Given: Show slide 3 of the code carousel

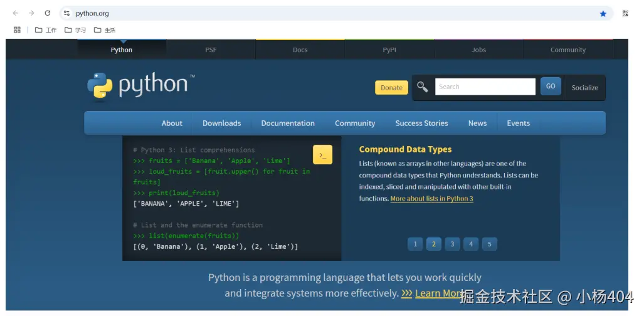Looking at the screenshot, I should (452, 244).
